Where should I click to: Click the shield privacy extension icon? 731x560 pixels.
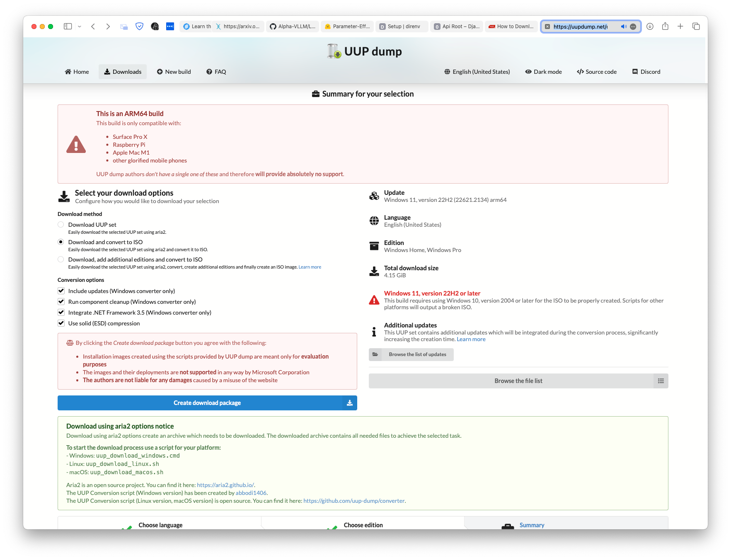tap(140, 27)
